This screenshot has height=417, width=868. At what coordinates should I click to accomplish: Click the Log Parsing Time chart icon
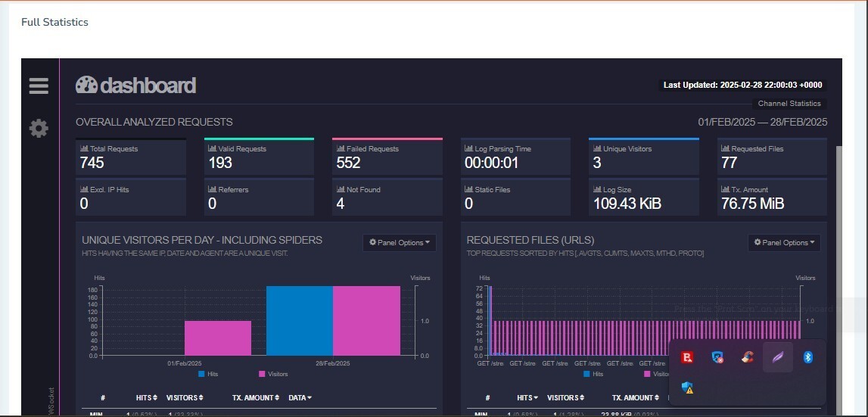point(469,148)
